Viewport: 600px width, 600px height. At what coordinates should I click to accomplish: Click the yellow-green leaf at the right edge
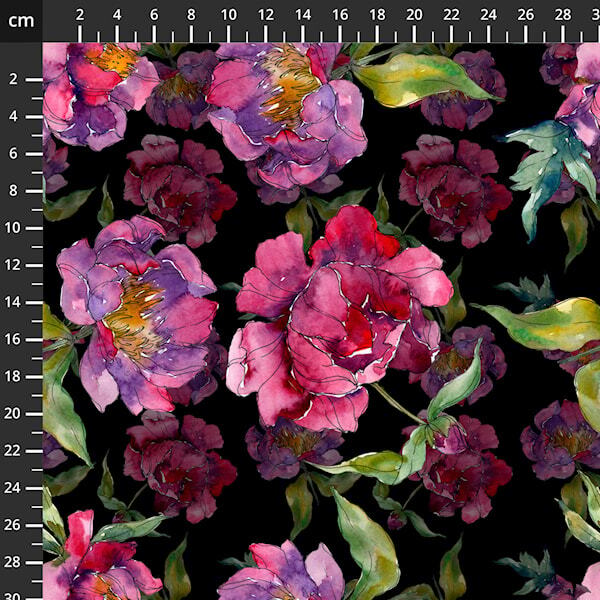click(545, 327)
